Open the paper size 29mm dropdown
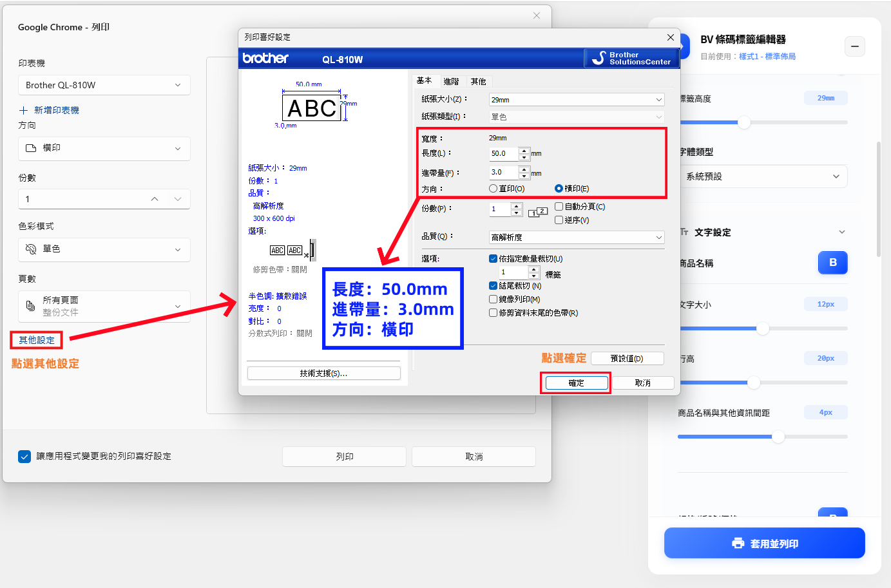 [577, 100]
